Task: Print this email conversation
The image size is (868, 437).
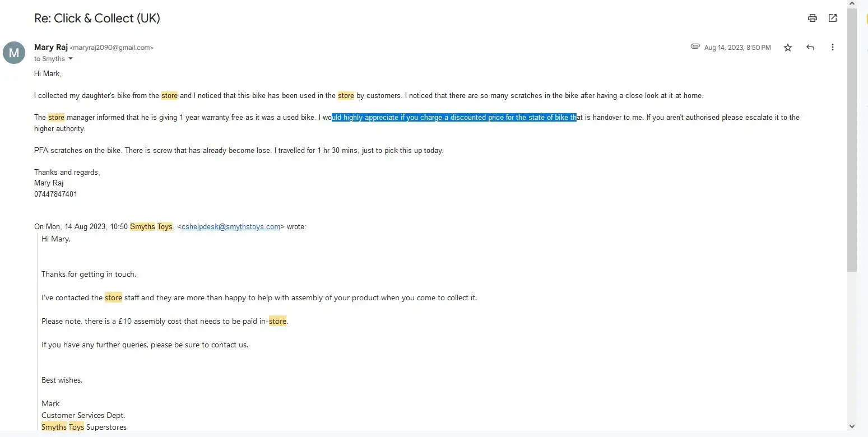Action: point(812,18)
